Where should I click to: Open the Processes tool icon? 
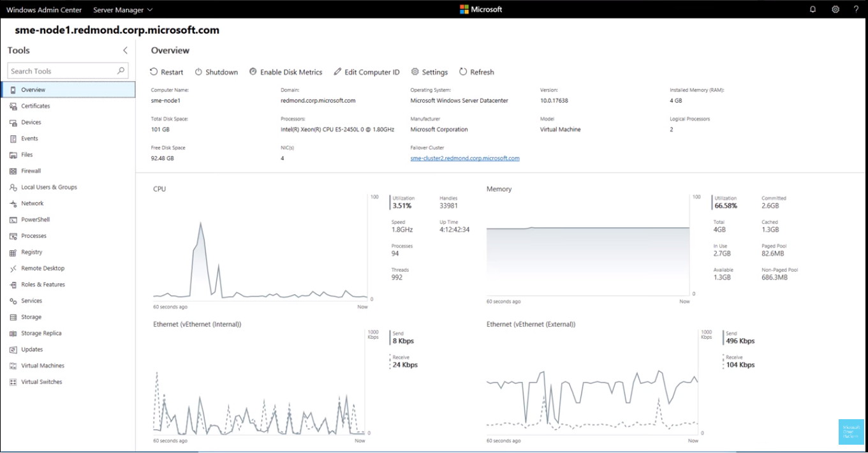tap(13, 236)
